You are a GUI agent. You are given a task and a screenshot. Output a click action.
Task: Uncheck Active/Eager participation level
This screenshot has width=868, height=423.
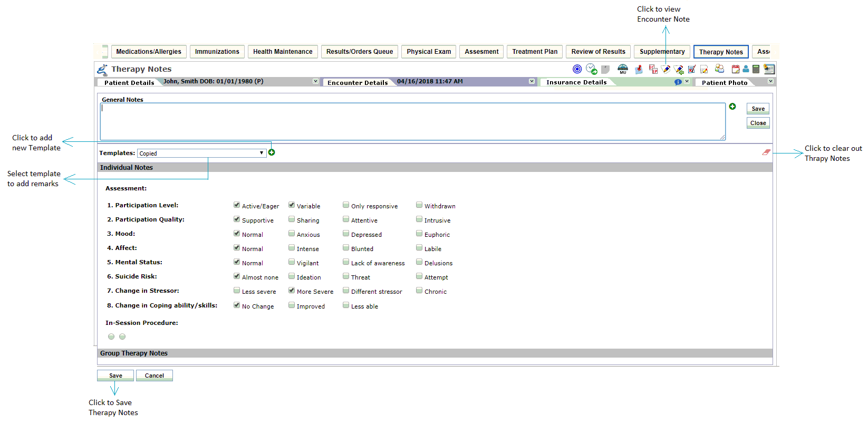[x=237, y=205]
